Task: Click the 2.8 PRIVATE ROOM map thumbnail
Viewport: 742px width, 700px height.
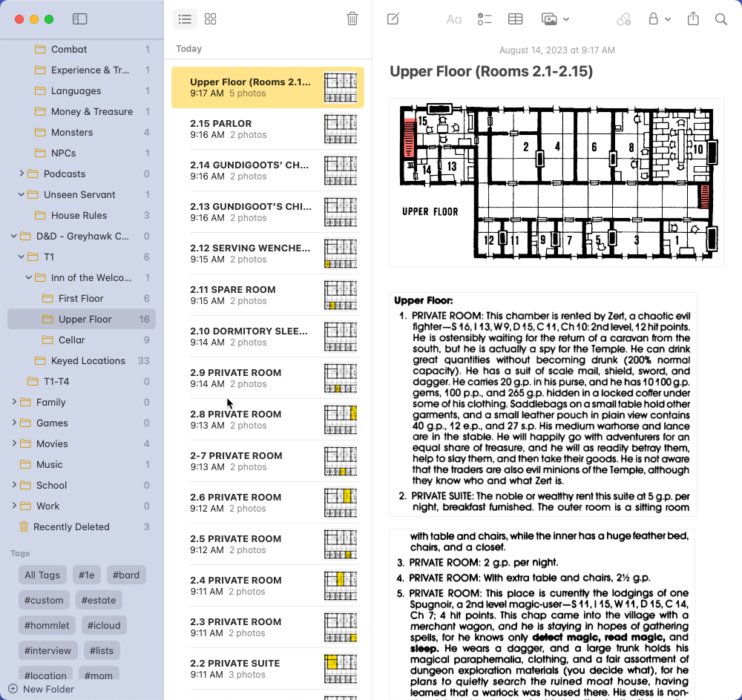Action: pos(341,420)
